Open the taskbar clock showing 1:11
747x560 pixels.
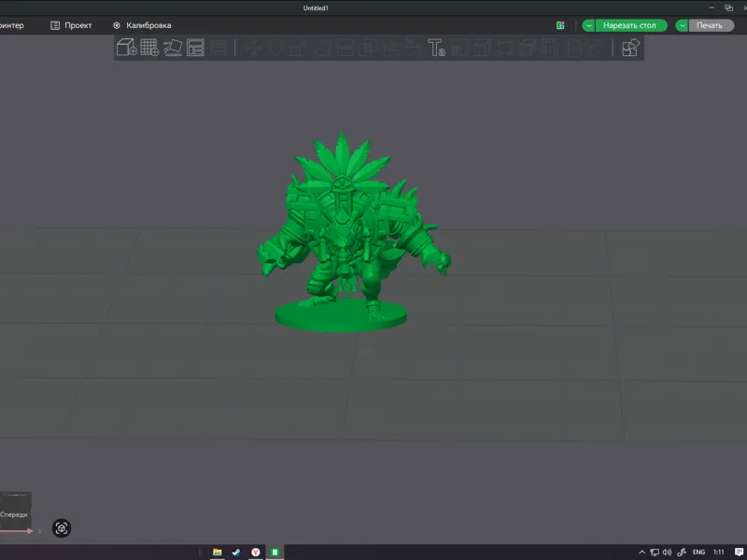tap(719, 552)
